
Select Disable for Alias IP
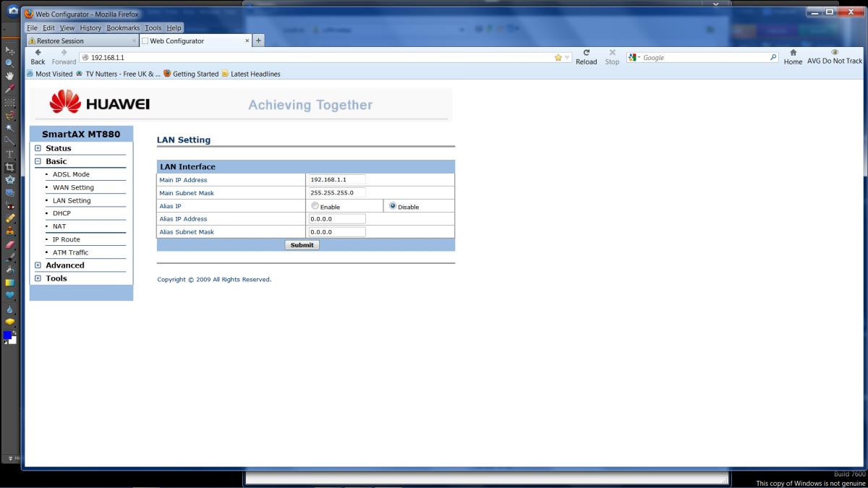pos(393,206)
